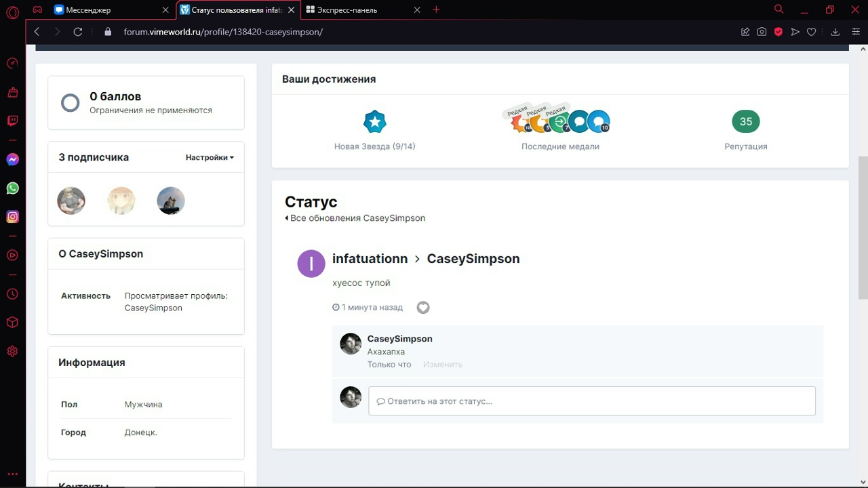Open the sidebar three-dots menu

point(12,474)
